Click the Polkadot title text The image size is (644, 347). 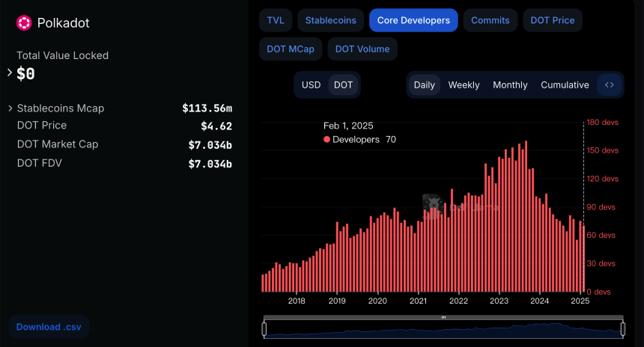pyautogui.click(x=63, y=23)
